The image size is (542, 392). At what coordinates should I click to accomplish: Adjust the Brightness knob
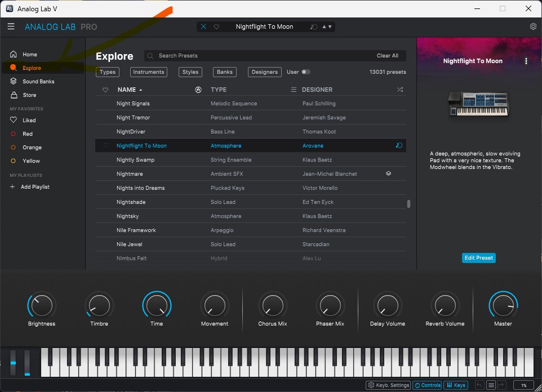(x=42, y=305)
